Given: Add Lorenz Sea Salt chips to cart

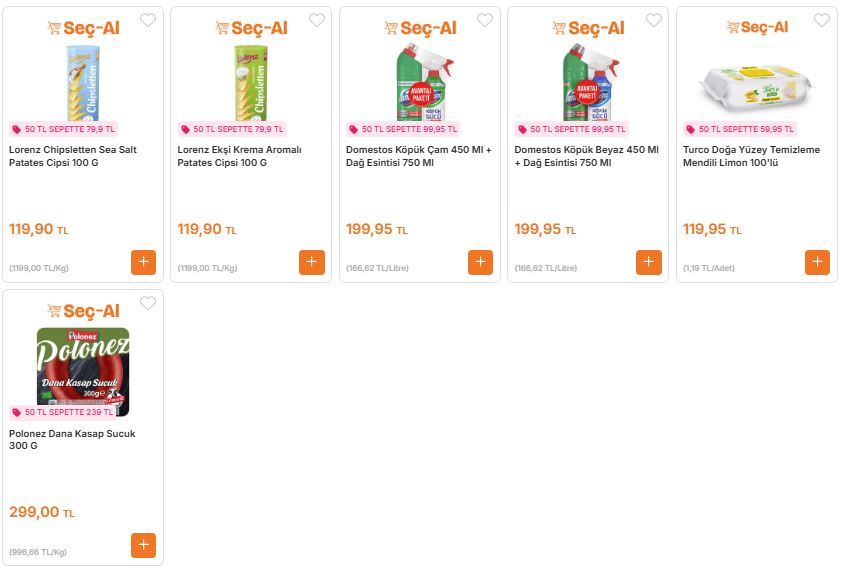Looking at the screenshot, I should click(143, 262).
